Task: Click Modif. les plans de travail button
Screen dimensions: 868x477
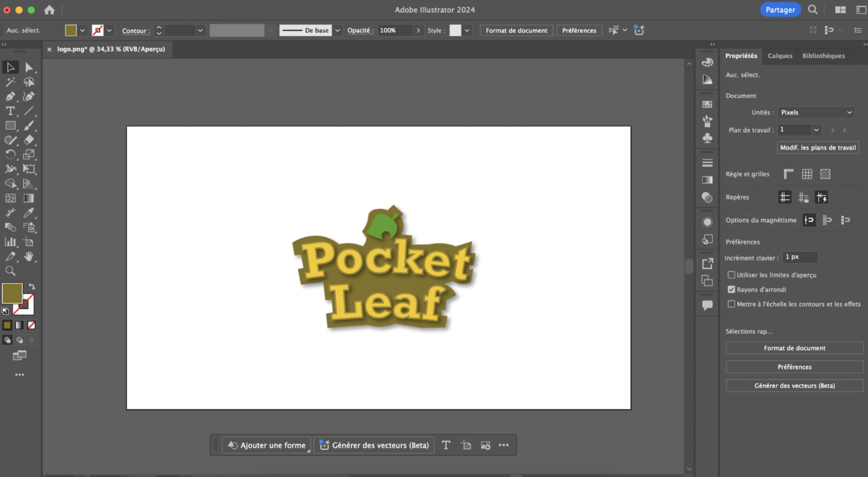Action: point(818,147)
